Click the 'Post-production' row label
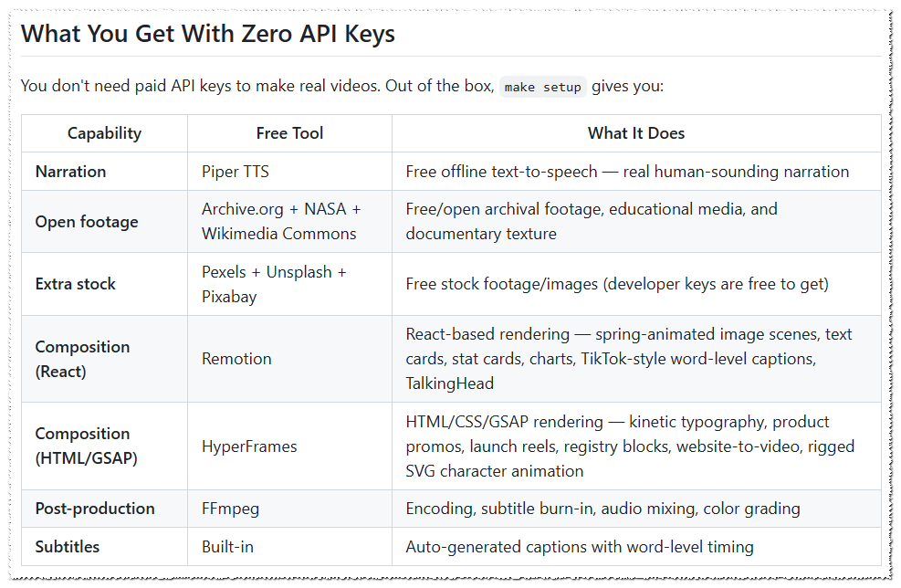This screenshot has width=901, height=588. (x=95, y=509)
